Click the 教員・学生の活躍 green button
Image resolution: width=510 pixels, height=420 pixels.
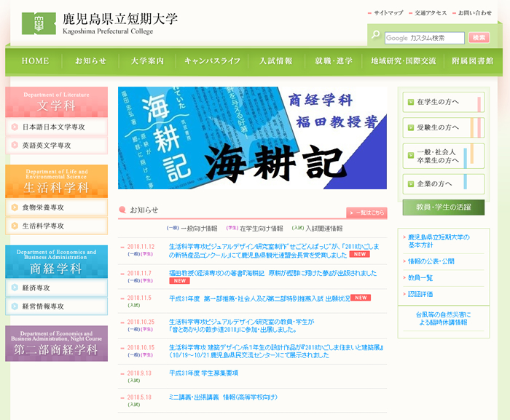(x=443, y=207)
